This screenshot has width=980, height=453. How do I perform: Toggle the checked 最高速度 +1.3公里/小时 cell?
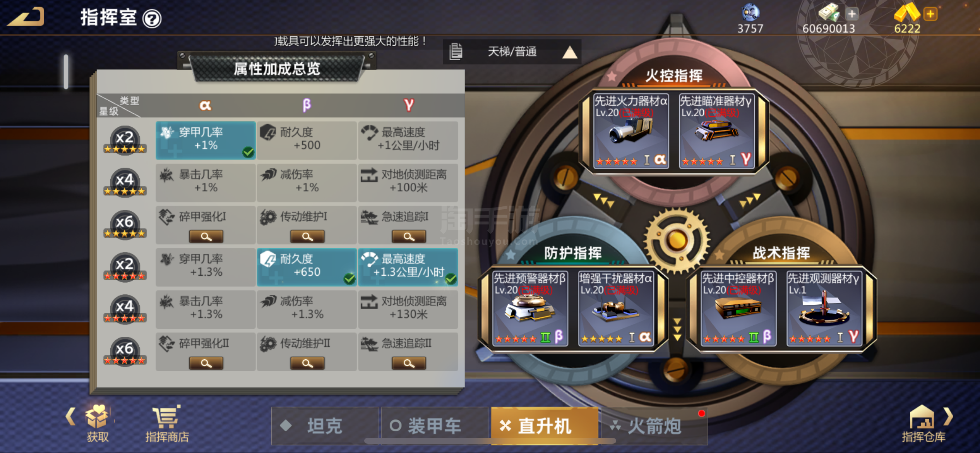408,267
